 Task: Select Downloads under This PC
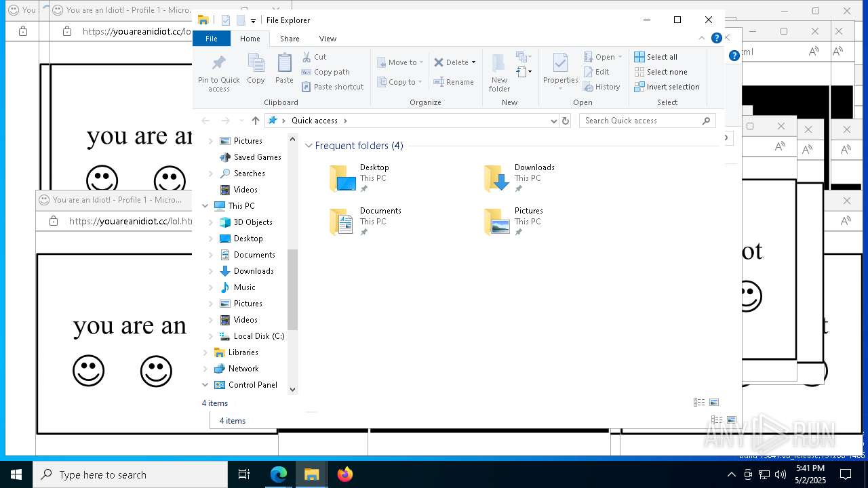247,271
